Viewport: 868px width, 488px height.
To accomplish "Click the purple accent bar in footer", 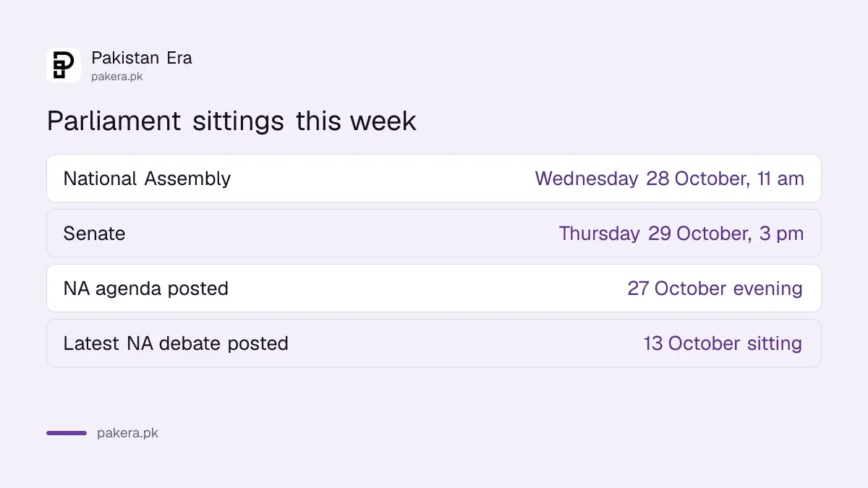I will coord(67,433).
